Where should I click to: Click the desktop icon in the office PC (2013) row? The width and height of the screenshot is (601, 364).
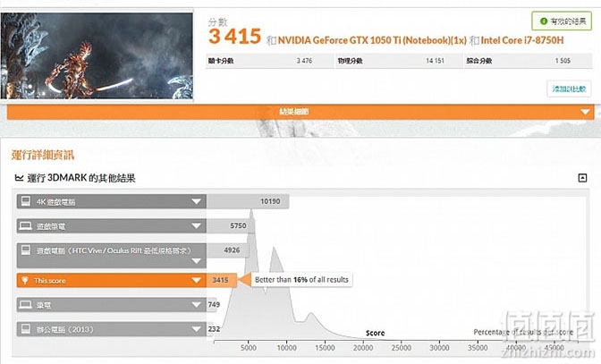26,329
